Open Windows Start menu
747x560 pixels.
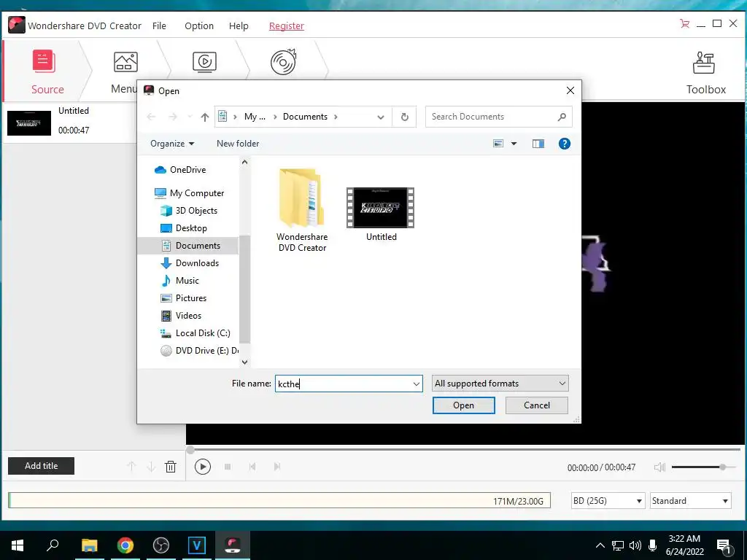click(x=18, y=545)
